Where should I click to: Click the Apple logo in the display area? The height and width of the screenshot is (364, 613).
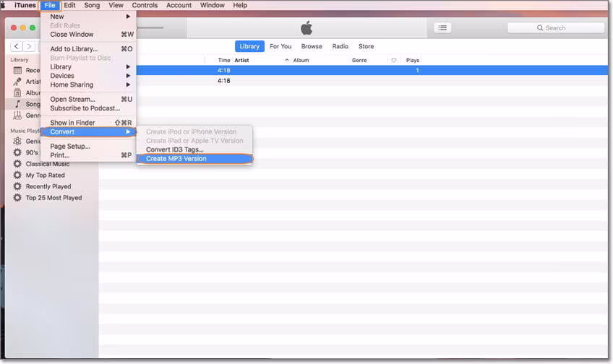(x=306, y=27)
